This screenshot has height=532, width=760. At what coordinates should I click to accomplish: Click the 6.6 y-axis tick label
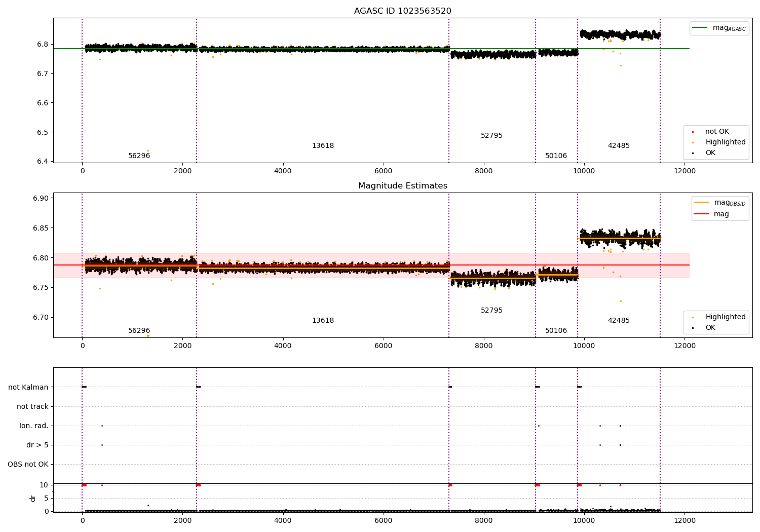42,103
